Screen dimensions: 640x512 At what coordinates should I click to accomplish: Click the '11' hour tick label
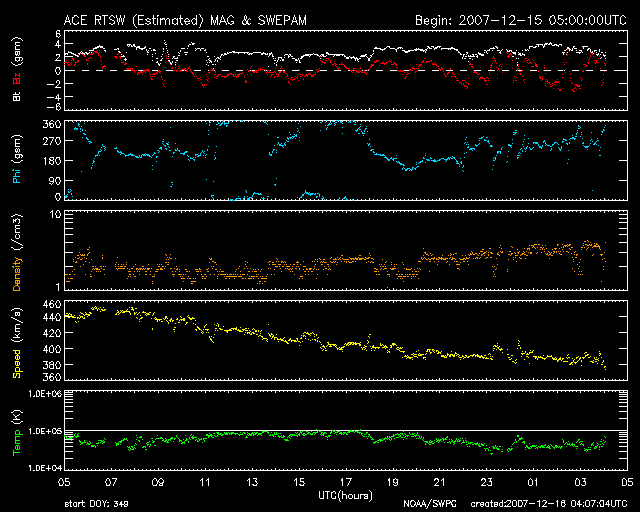[205, 482]
